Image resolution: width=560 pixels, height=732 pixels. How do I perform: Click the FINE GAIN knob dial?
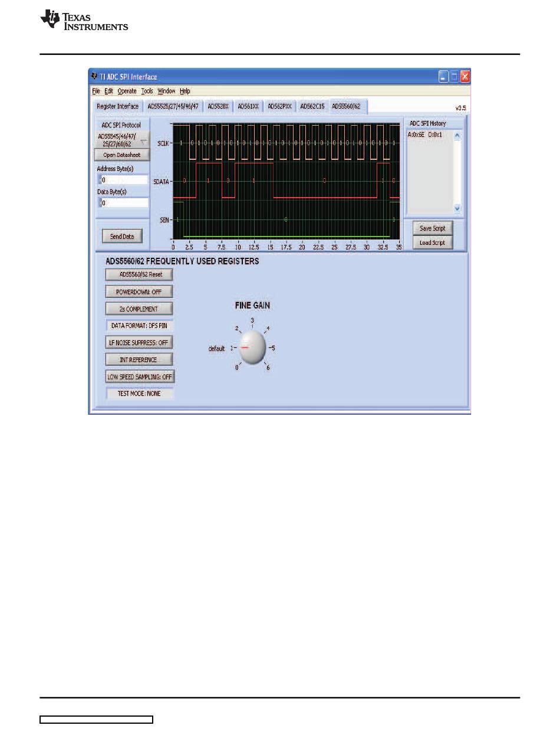pyautogui.click(x=252, y=348)
